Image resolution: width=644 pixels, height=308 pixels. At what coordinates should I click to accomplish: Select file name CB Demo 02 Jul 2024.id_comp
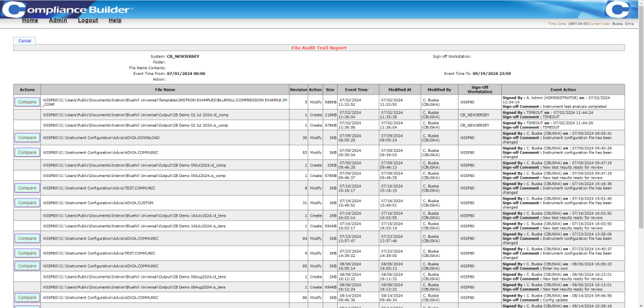coord(135,115)
